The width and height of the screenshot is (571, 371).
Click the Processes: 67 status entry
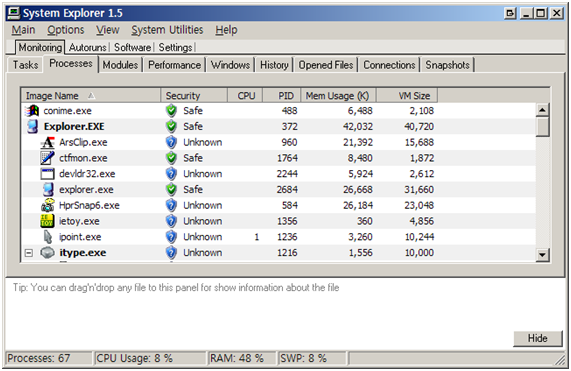click(48, 358)
